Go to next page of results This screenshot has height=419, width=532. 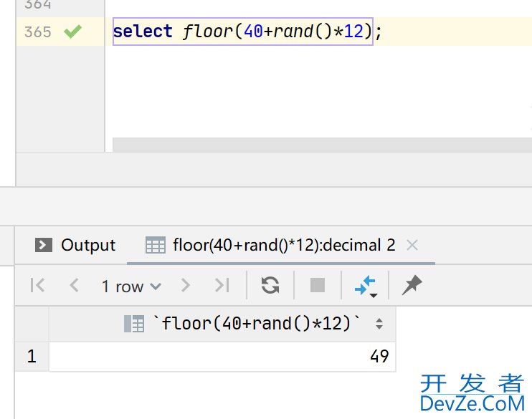click(x=185, y=285)
